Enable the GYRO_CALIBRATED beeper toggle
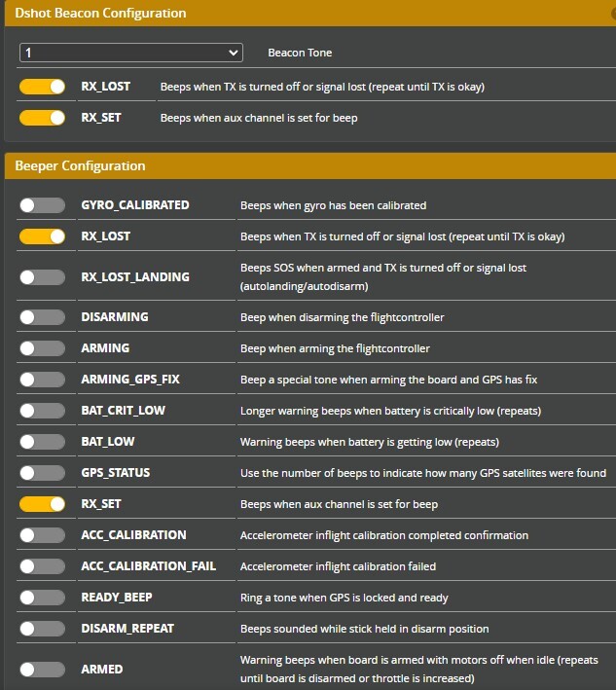The height and width of the screenshot is (690, 616). pos(42,205)
